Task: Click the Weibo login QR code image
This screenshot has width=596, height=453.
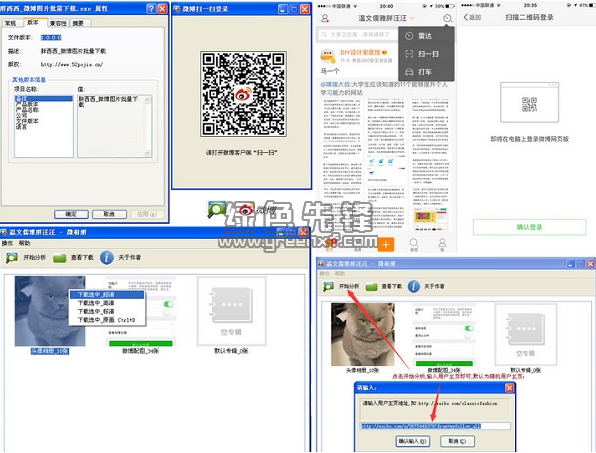Action: click(243, 94)
